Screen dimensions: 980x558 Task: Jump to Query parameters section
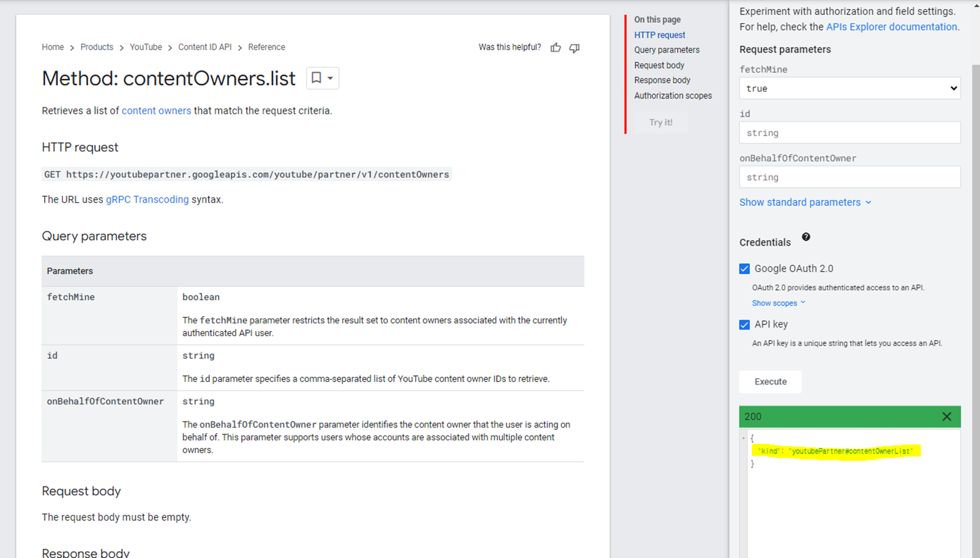pyautogui.click(x=667, y=50)
